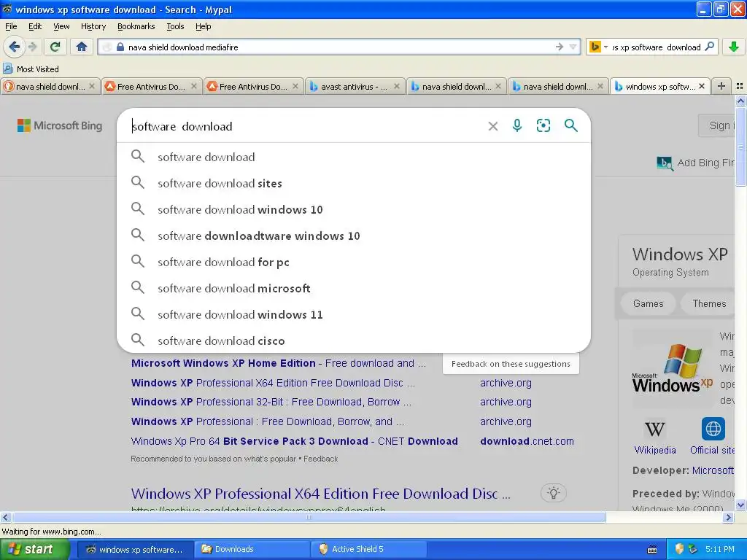Open the list all tabs button

(x=740, y=86)
